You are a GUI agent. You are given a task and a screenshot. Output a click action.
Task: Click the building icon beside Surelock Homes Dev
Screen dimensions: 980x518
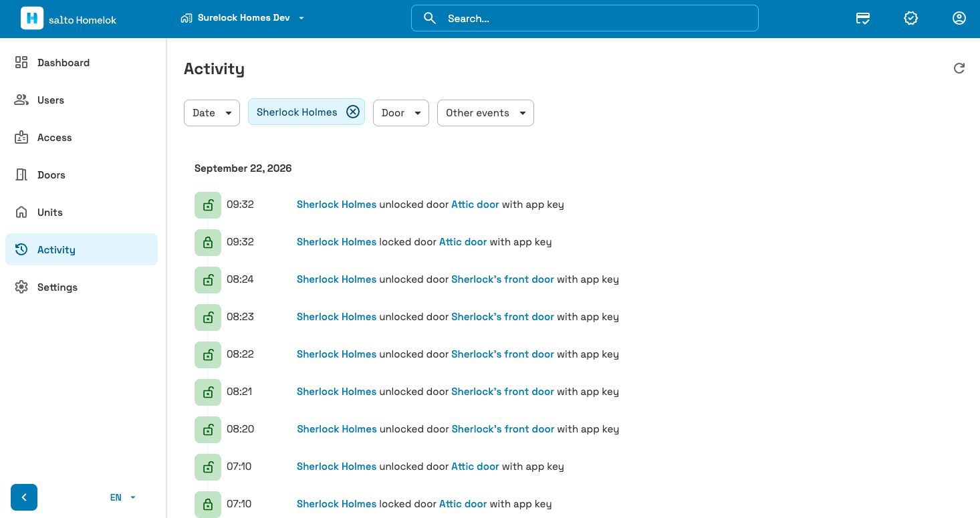pos(187,19)
